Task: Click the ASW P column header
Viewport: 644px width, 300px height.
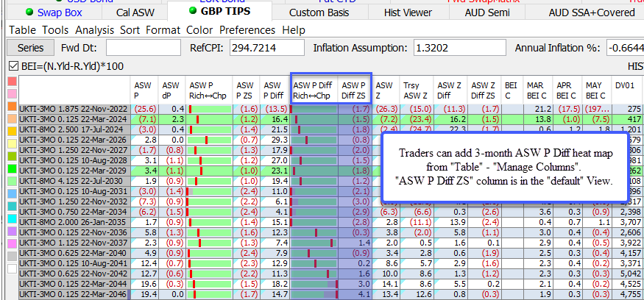Action: point(144,90)
